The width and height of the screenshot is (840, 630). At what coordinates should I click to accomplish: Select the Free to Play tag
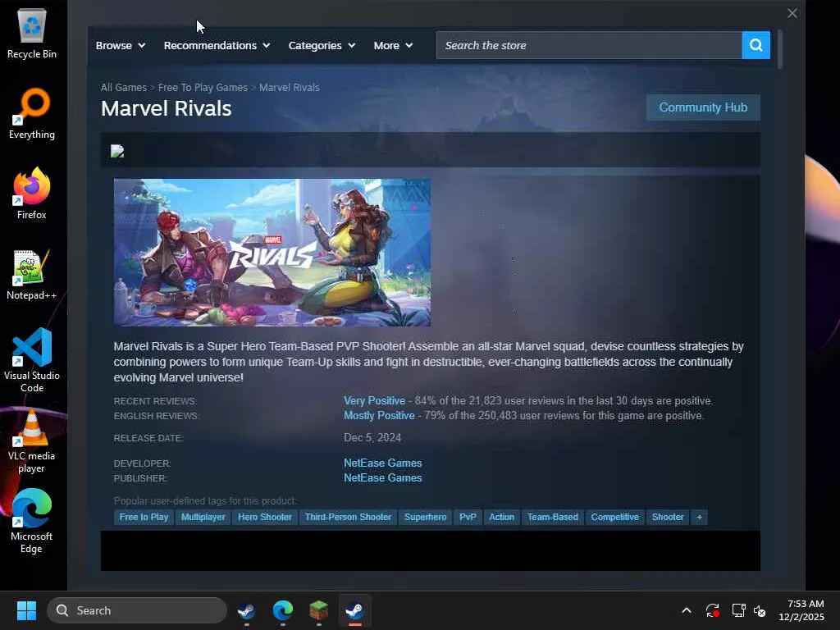pos(144,517)
